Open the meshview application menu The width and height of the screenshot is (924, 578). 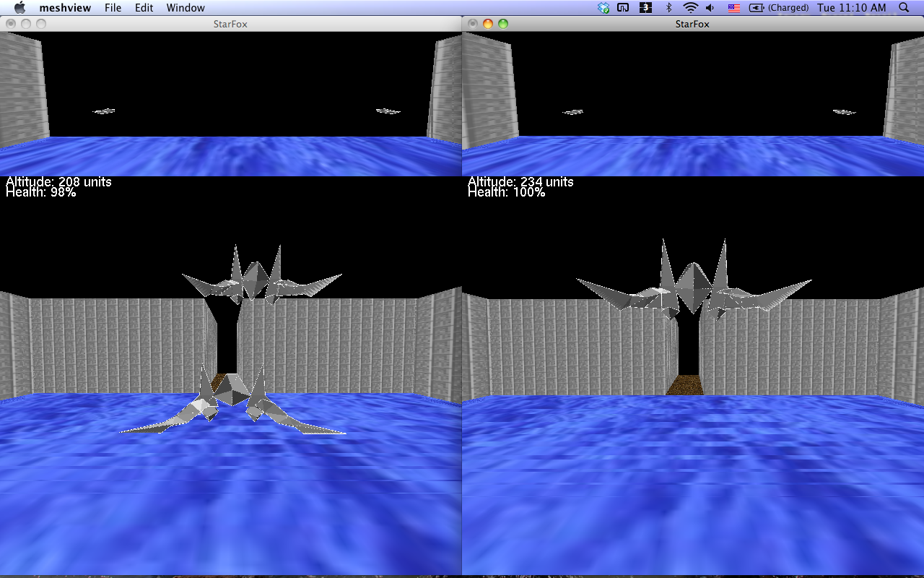coord(65,8)
